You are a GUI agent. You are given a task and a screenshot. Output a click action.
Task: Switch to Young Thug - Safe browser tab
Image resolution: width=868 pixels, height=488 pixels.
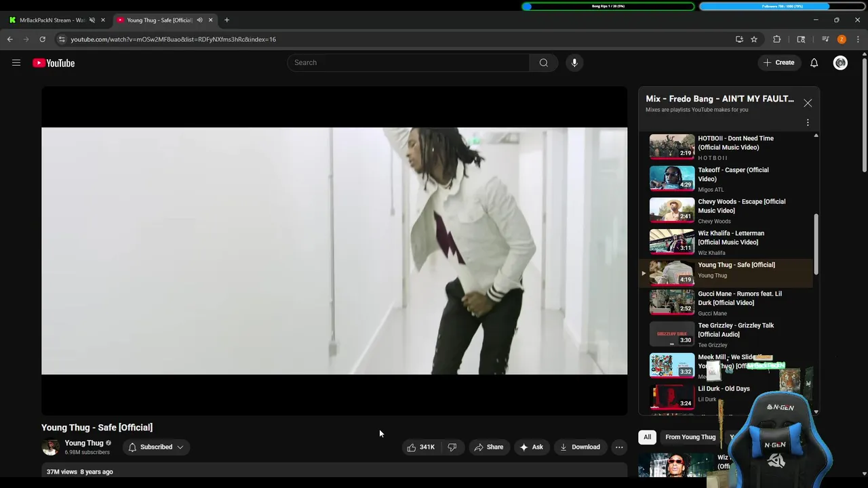159,20
